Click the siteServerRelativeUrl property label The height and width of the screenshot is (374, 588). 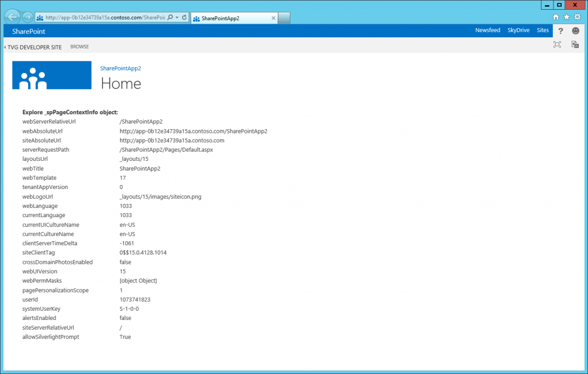48,327
